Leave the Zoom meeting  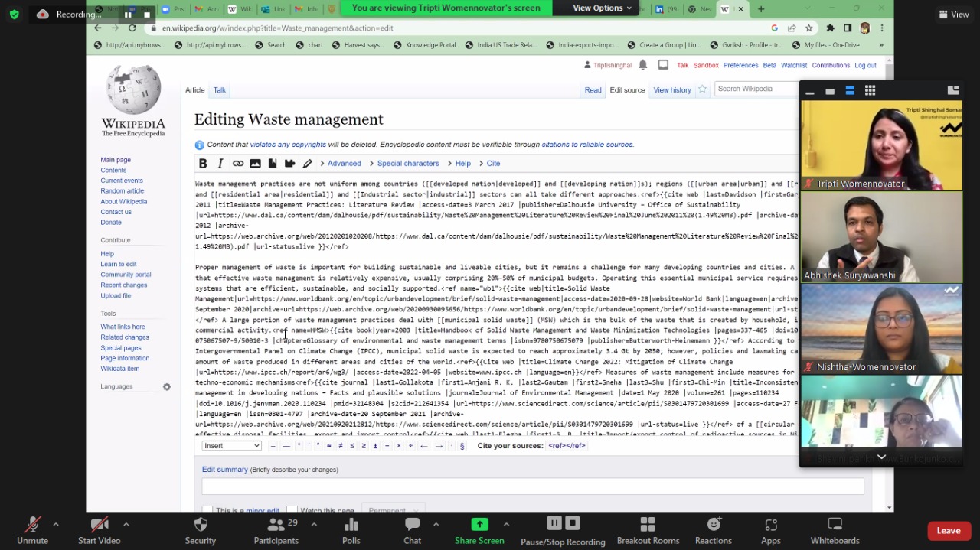[949, 531]
